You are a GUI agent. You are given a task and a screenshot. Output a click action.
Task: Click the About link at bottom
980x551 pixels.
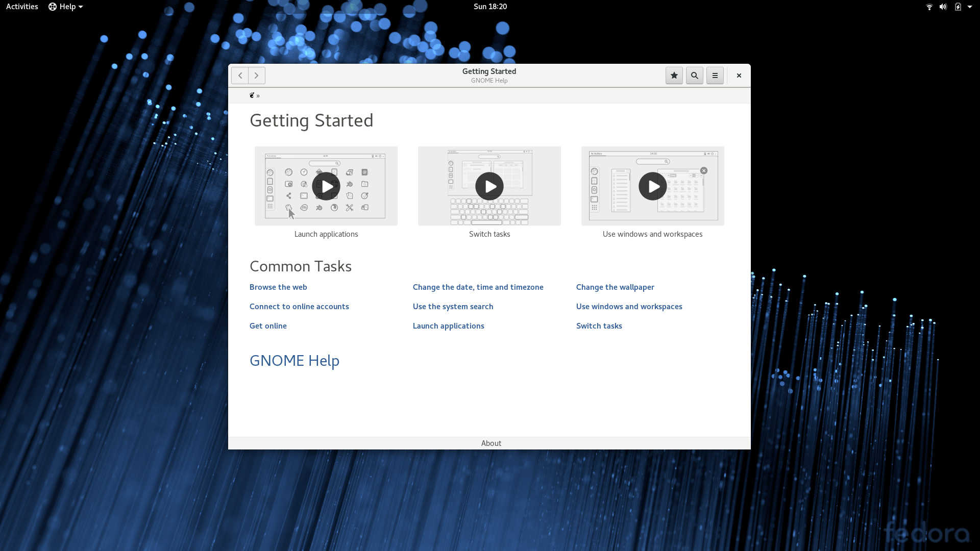click(491, 443)
